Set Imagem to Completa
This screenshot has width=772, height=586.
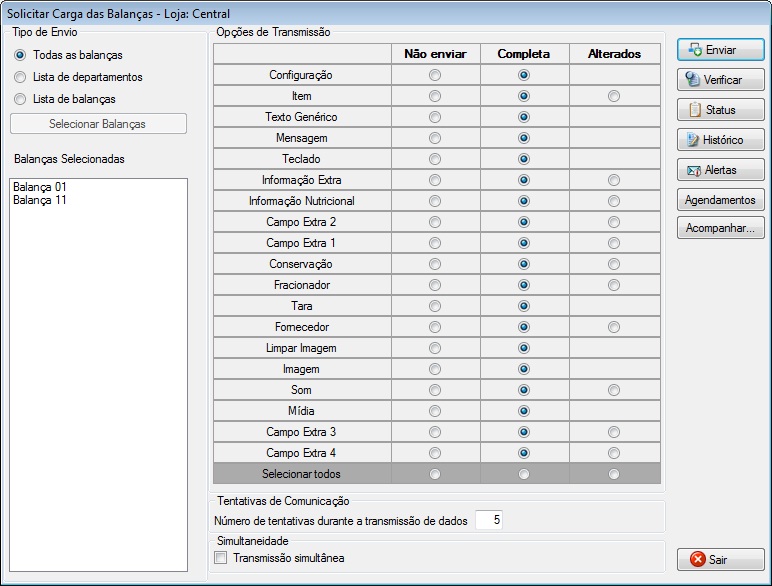(x=524, y=369)
